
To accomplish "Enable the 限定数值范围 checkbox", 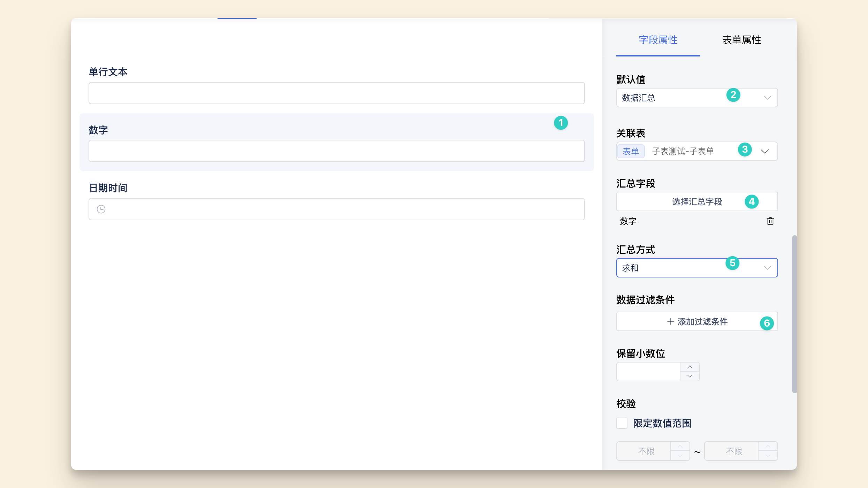I will tap(622, 423).
